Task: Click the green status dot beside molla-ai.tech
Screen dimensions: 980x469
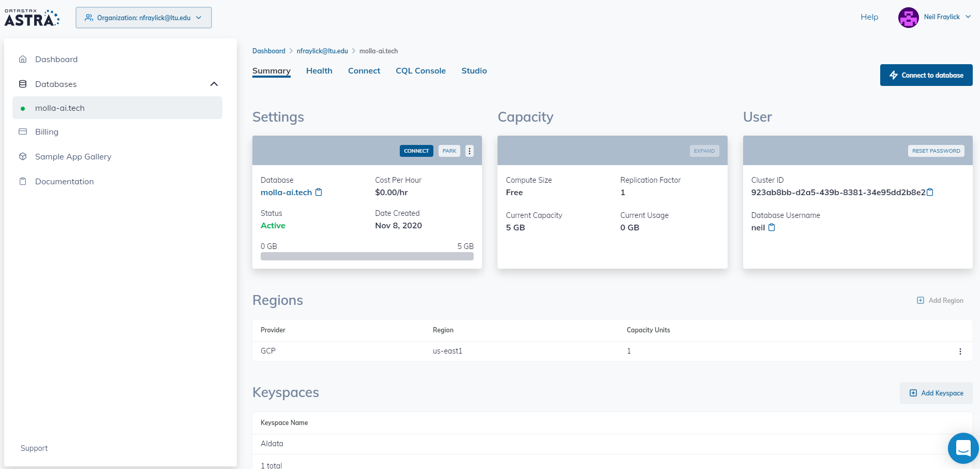Action: (x=23, y=109)
